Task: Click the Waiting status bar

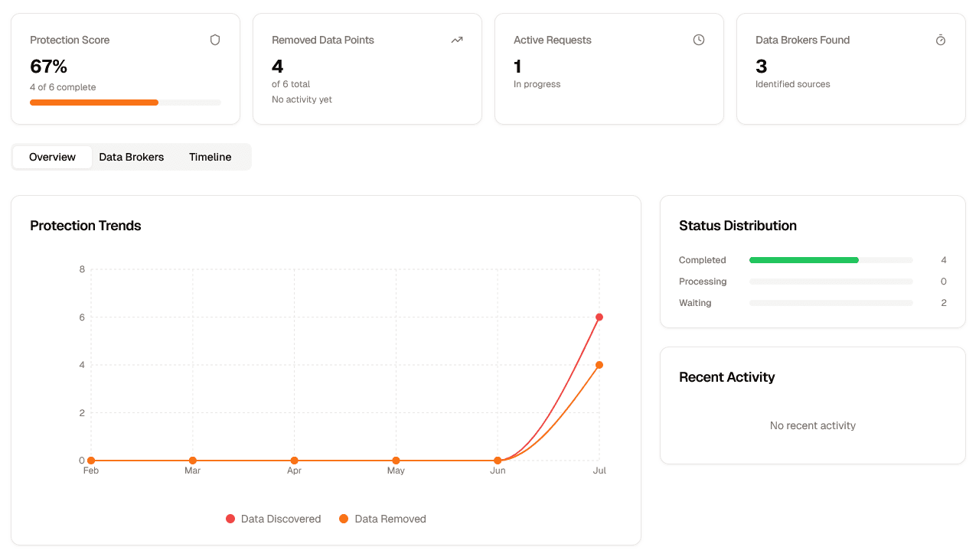Action: 831,303
